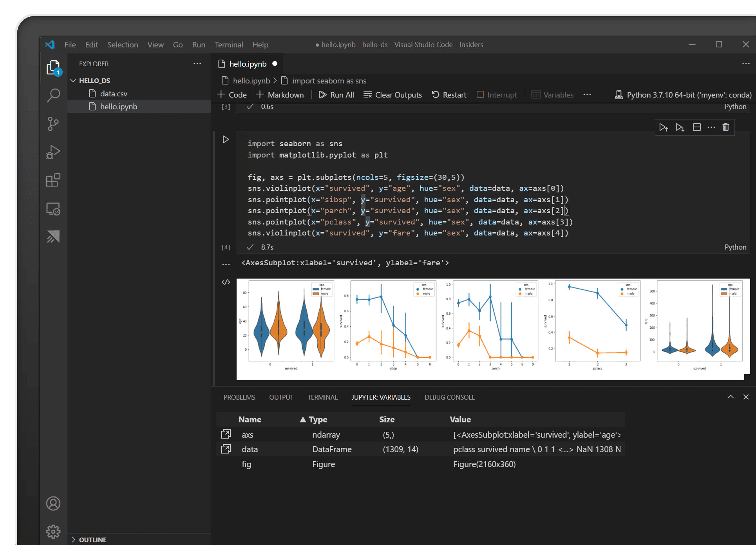Open the Terminal menu
756x545 pixels.
[229, 45]
